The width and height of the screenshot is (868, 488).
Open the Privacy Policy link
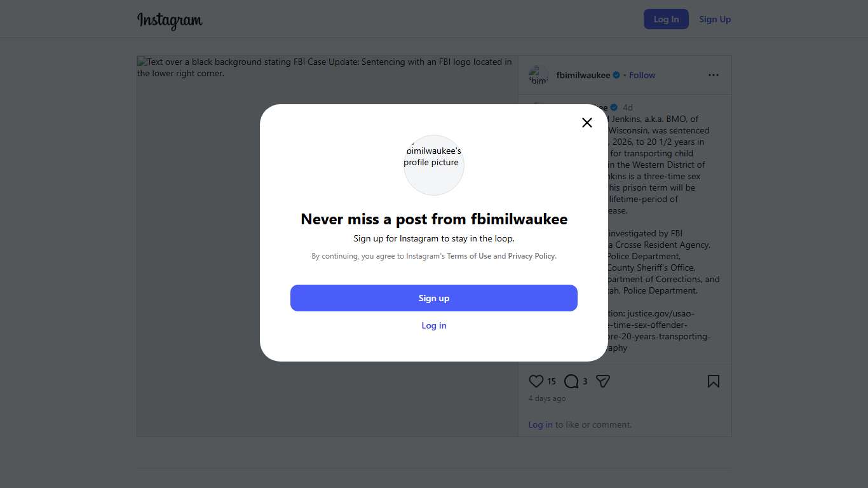point(531,256)
